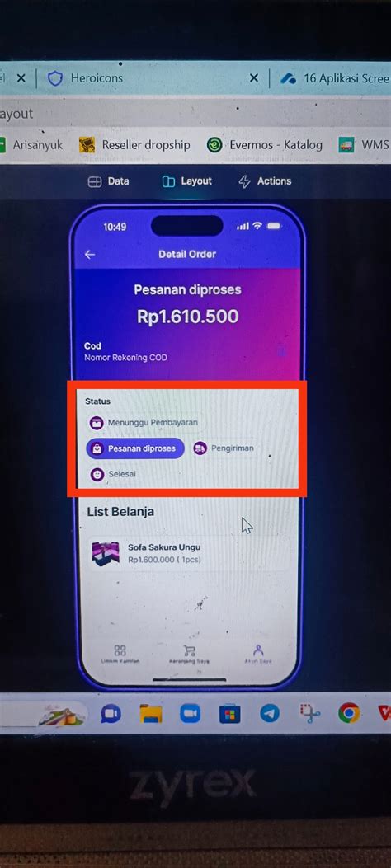
Task: Open the Reseller dropship bookmark
Action: pyautogui.click(x=134, y=145)
